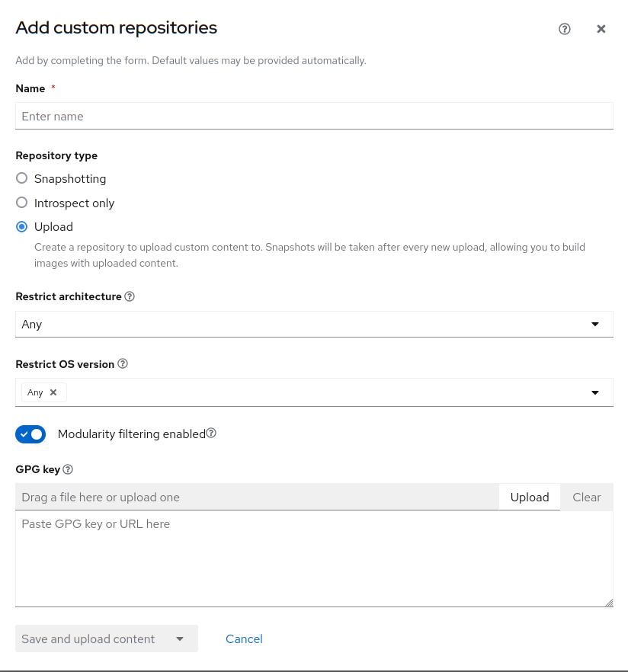Image resolution: width=628 pixels, height=672 pixels.
Task: Focus the Enter name text field
Action: coord(314,117)
